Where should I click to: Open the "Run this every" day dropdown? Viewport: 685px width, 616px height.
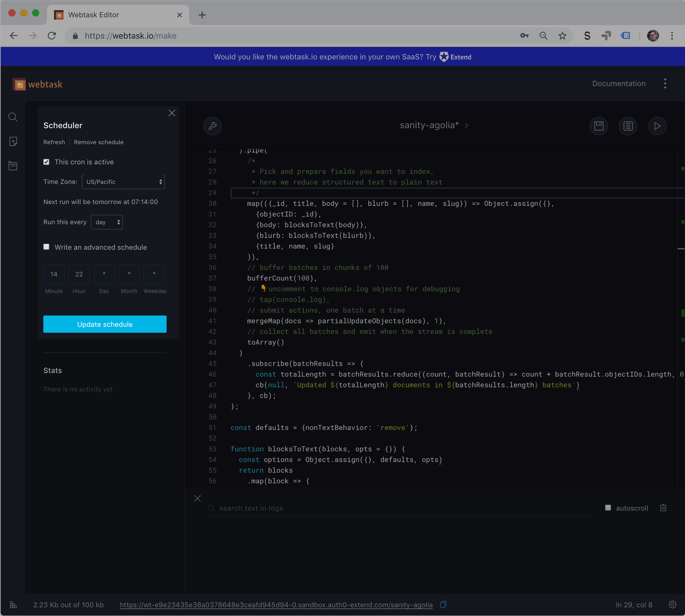106,222
